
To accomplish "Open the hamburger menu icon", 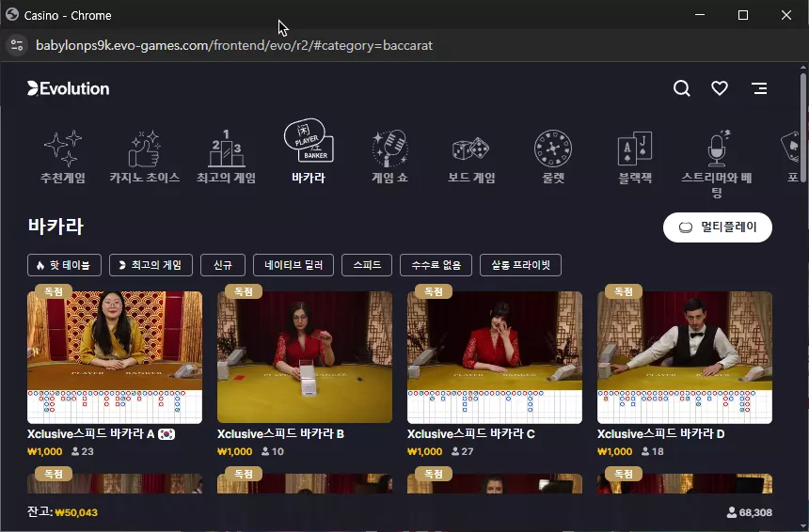I will tap(759, 88).
